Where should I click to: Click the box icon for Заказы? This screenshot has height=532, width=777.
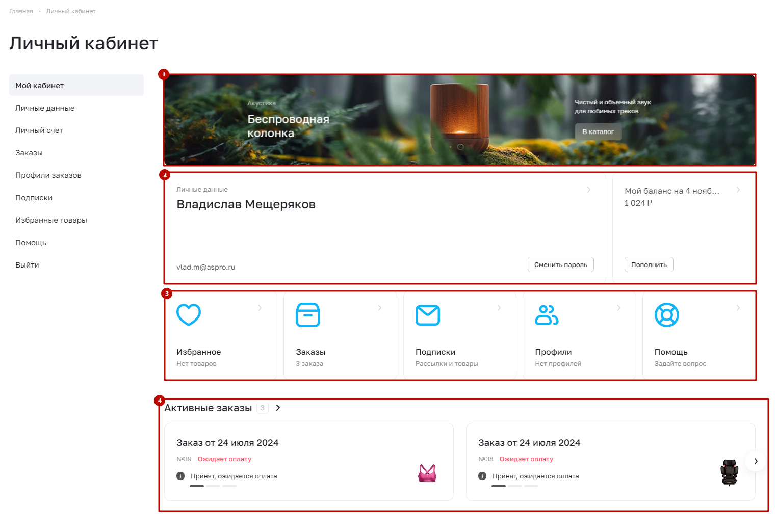pos(308,314)
